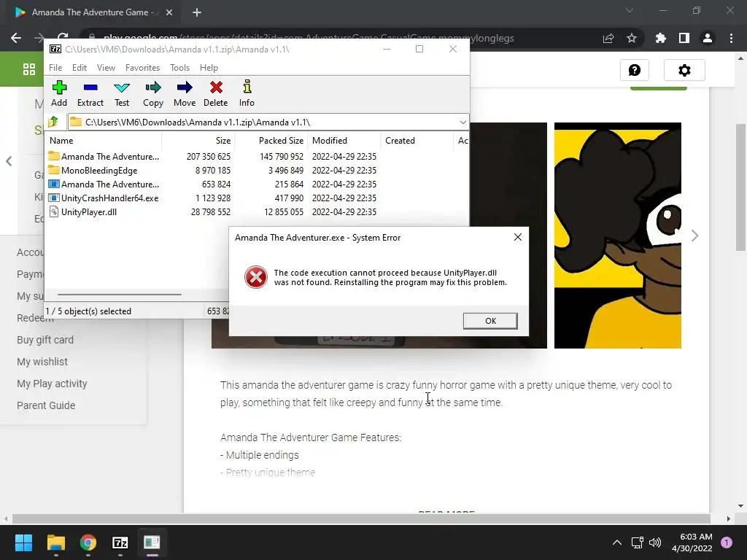This screenshot has width=747, height=560.
Task: Open the File menu in 7-Zip
Action: click(x=55, y=68)
